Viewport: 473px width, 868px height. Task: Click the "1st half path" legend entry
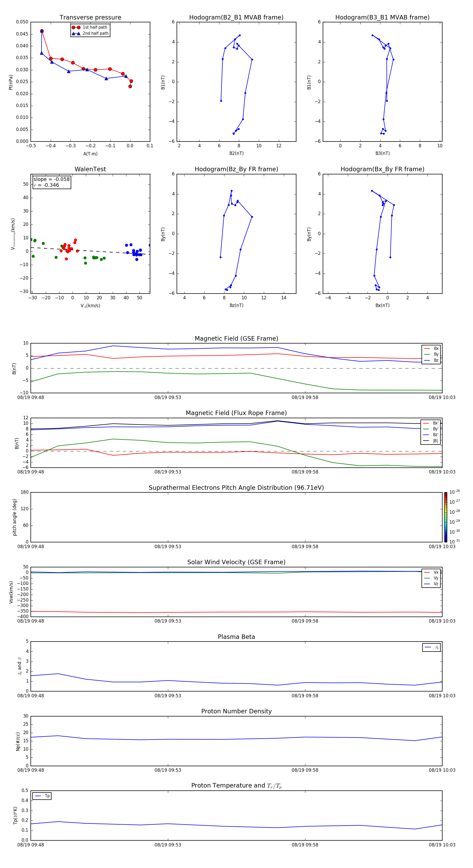[90, 27]
